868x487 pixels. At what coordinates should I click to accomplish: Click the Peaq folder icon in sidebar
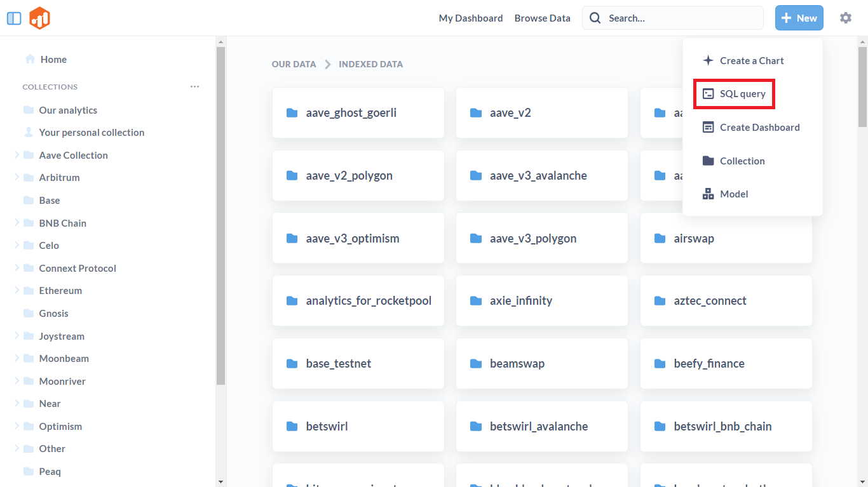29,471
